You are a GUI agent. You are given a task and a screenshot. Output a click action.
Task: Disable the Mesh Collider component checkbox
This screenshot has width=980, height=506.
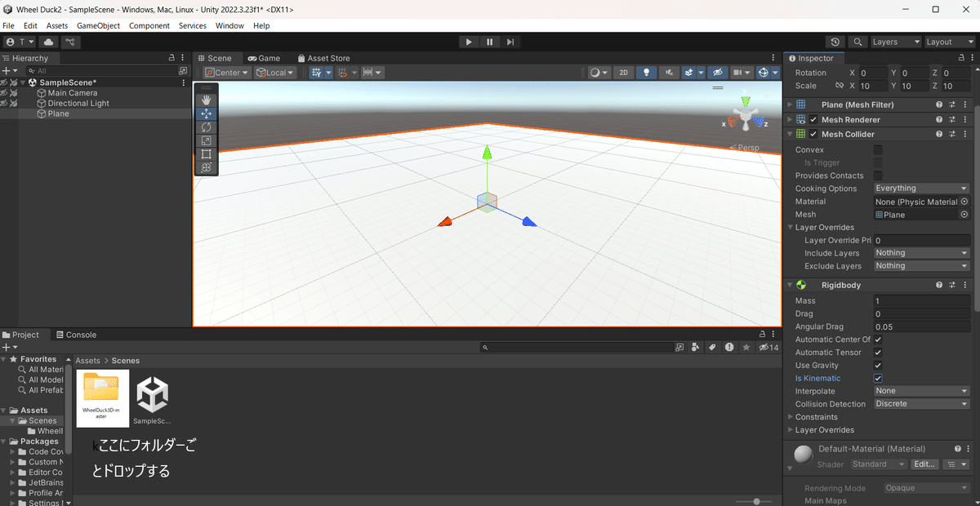click(813, 134)
